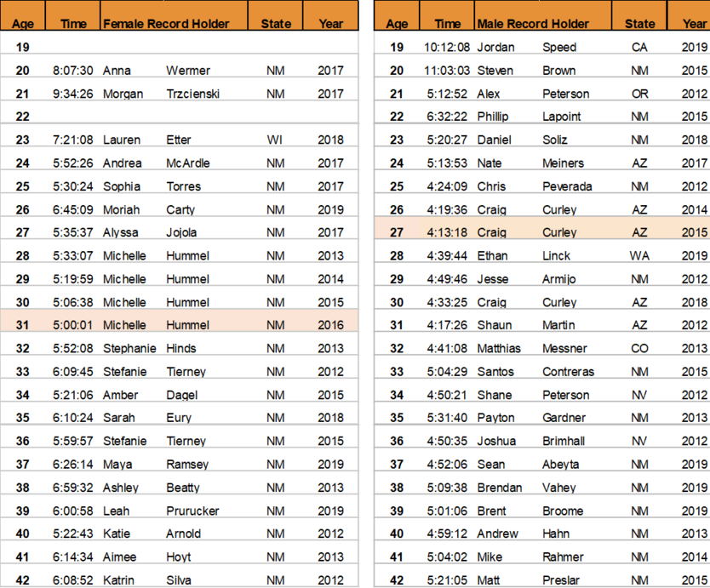The image size is (710, 588).
Task: Click state WA in Ethan row
Action: (640, 256)
